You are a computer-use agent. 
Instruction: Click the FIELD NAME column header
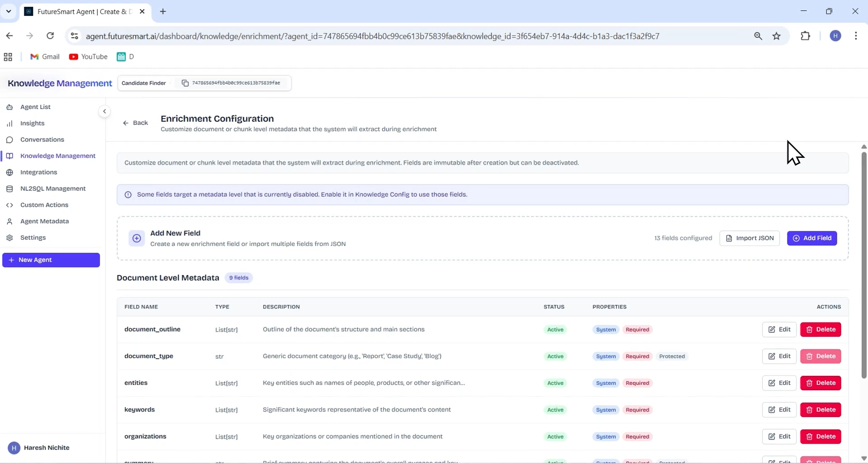point(141,307)
